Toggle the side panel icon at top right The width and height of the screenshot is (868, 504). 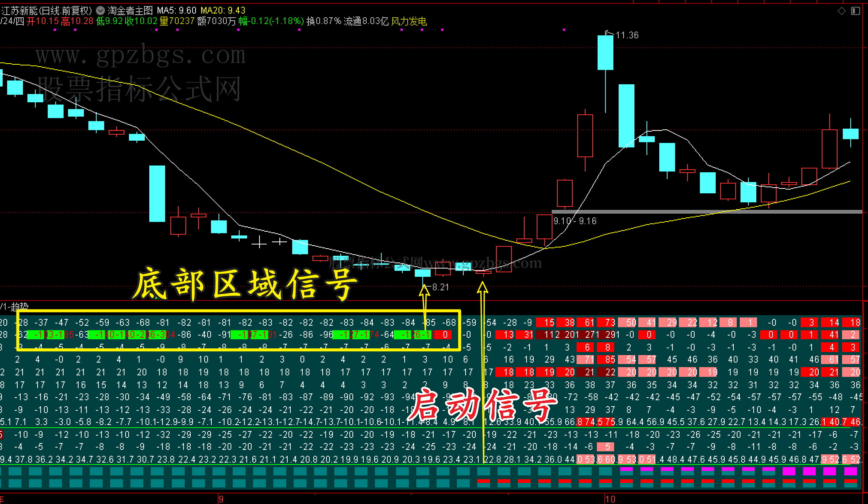[x=856, y=11]
